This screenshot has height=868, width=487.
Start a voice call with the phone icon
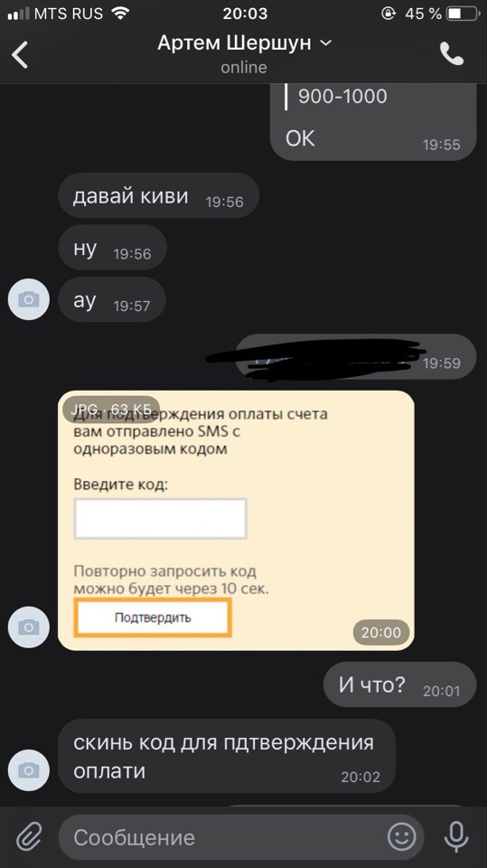pos(451,54)
